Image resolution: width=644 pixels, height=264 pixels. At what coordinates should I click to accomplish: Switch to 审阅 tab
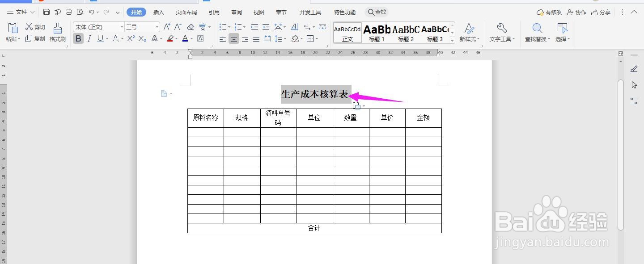pyautogui.click(x=237, y=12)
